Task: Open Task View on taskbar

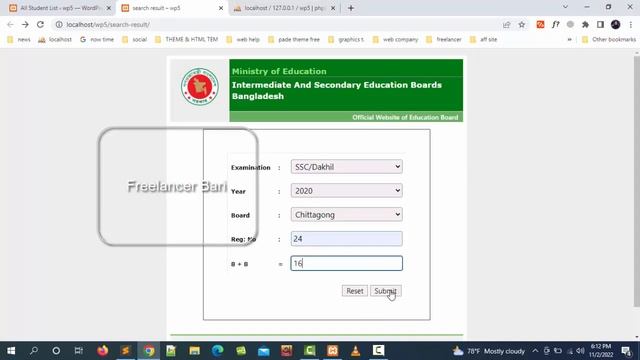Action: click(79, 351)
